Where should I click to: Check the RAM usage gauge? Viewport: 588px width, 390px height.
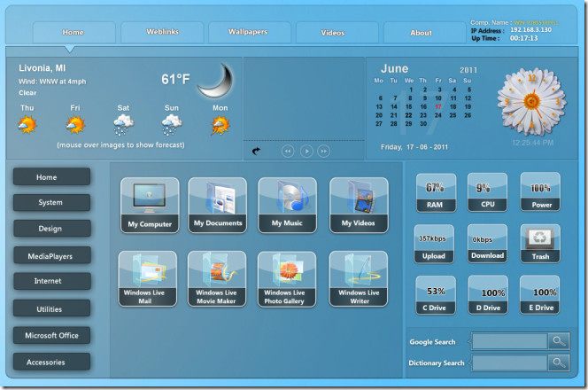[435, 192]
